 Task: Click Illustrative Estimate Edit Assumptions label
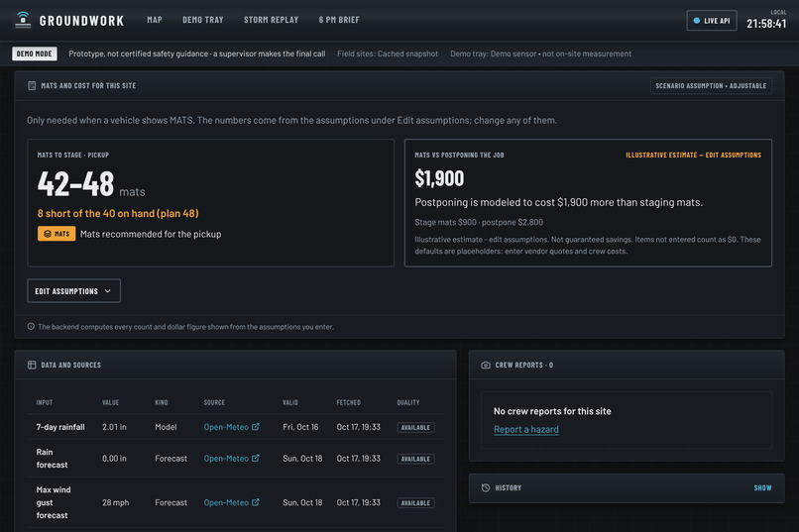(x=693, y=155)
